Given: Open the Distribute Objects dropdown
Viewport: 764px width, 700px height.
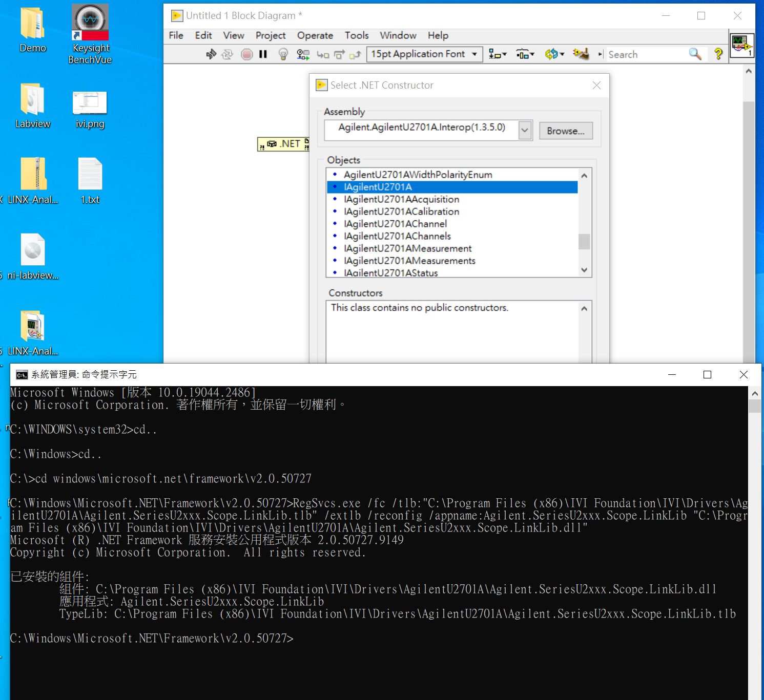Looking at the screenshot, I should (x=525, y=54).
